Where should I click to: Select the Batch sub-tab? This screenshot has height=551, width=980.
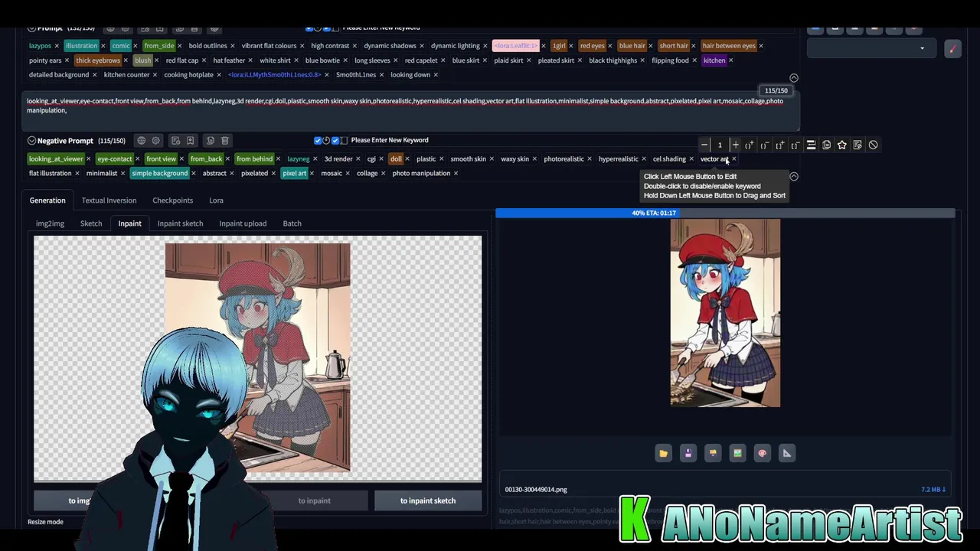[292, 223]
